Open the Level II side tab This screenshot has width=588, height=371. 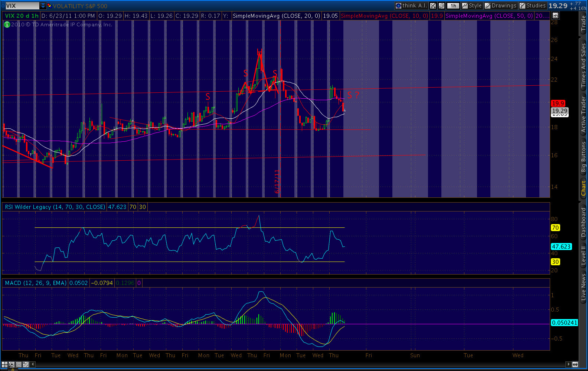[x=583, y=255]
